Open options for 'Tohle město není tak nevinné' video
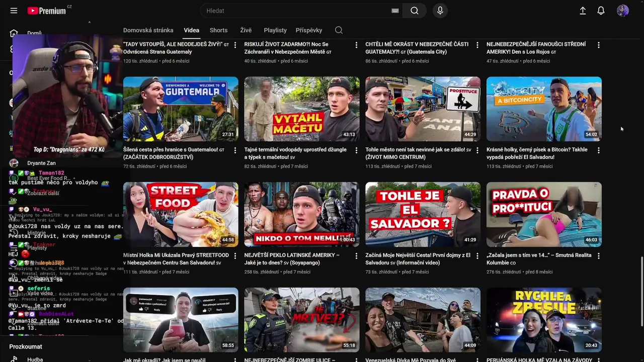 coord(477,150)
